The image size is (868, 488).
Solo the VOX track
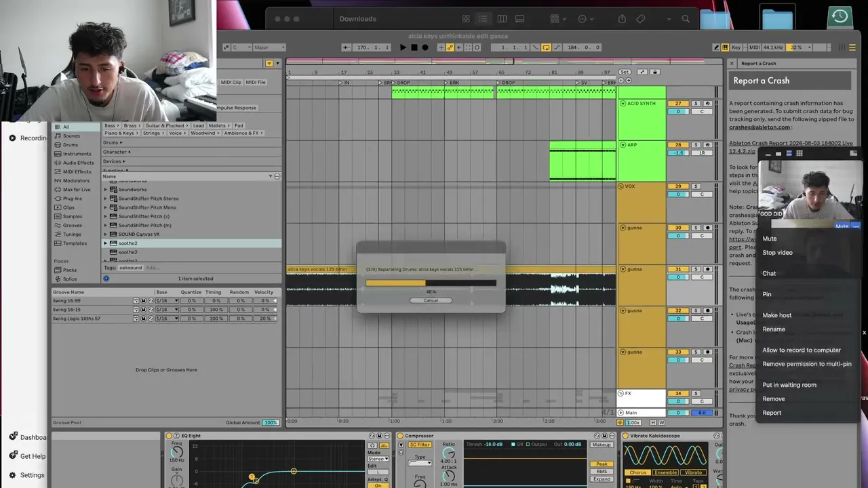(696, 186)
